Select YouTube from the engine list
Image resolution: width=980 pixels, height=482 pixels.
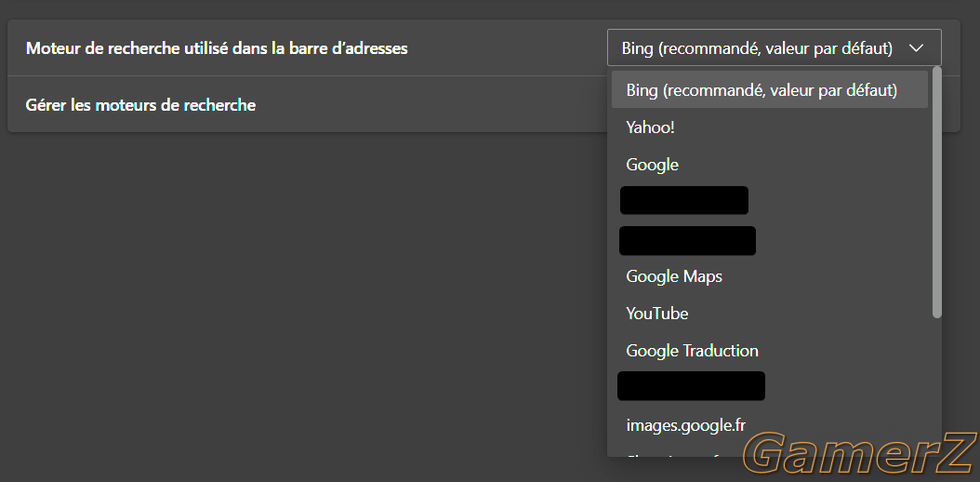(769, 314)
